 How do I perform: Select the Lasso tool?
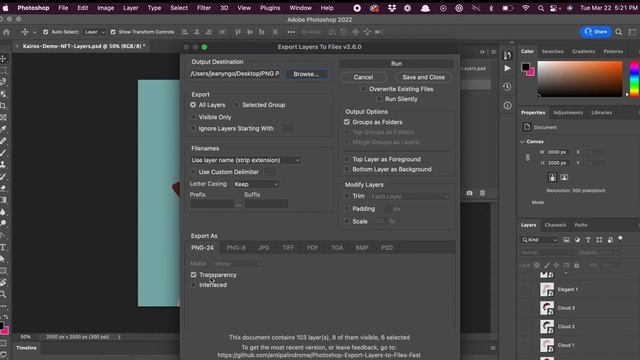click(x=3, y=82)
